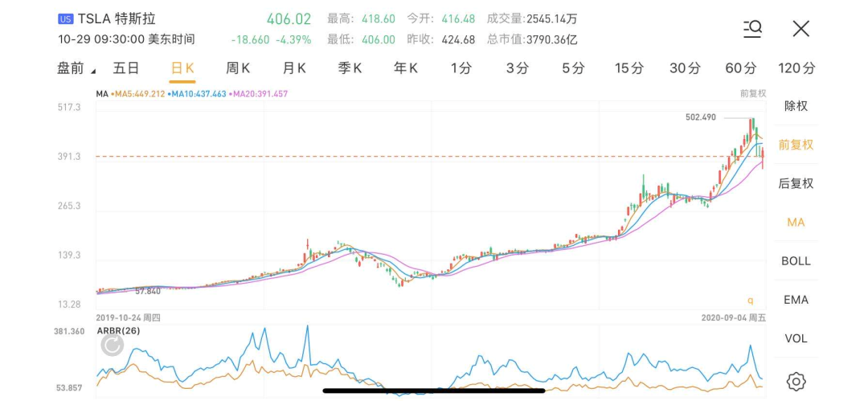Tap the 57.840 low price marker

pyautogui.click(x=148, y=291)
